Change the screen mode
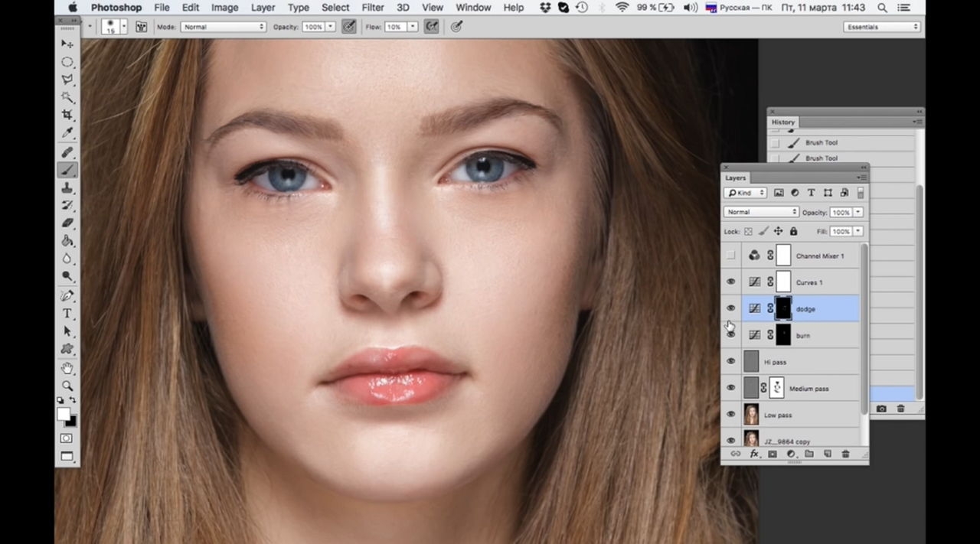980x544 pixels. click(67, 457)
